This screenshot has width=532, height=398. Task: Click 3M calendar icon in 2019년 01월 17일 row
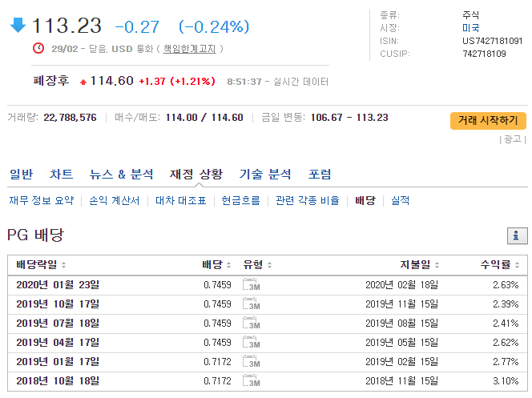(251, 362)
